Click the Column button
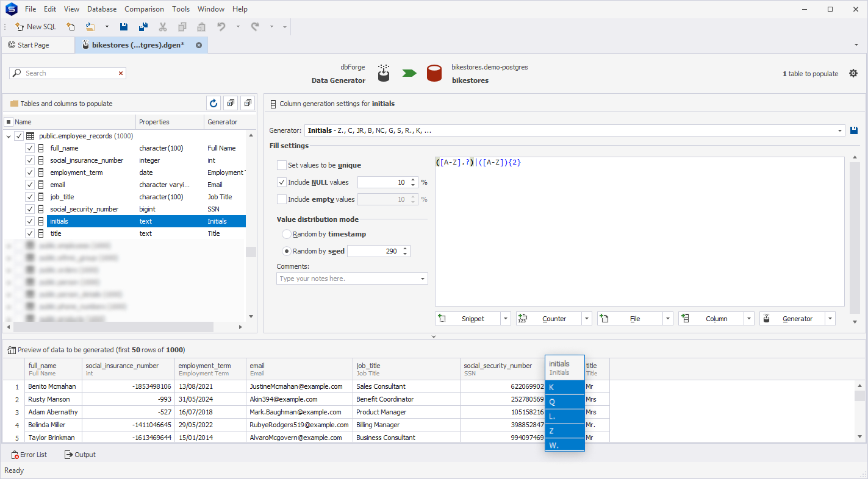Image resolution: width=868 pixels, height=479 pixels. tap(711, 319)
